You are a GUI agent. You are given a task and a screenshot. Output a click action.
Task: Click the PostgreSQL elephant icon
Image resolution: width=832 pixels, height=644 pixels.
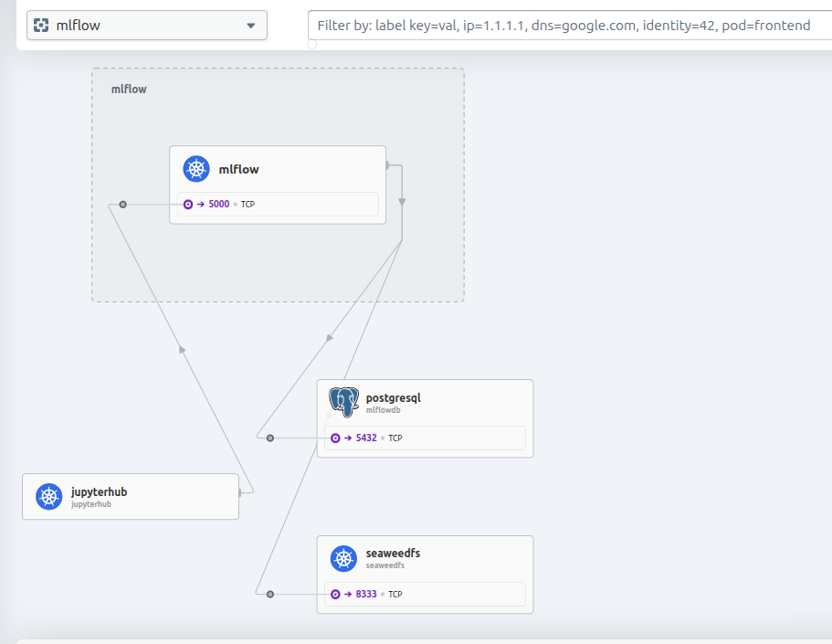click(343, 402)
